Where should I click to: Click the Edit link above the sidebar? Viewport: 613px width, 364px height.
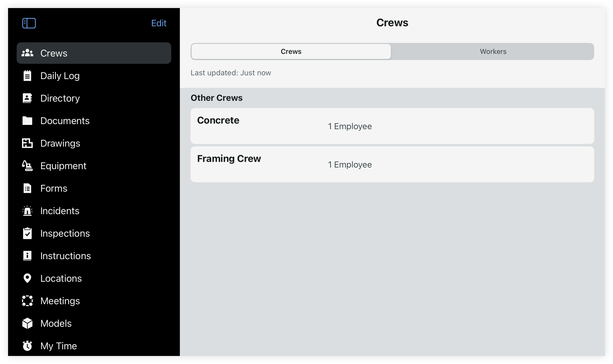[x=159, y=23]
